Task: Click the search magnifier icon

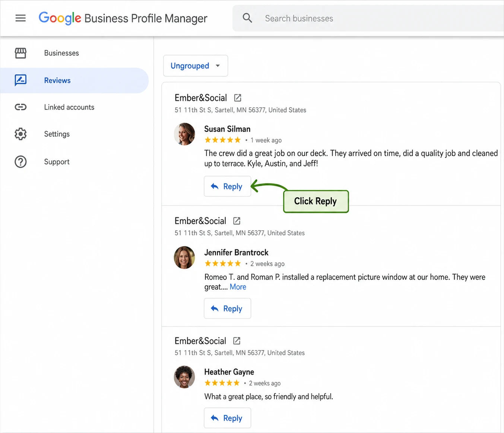Action: point(247,18)
